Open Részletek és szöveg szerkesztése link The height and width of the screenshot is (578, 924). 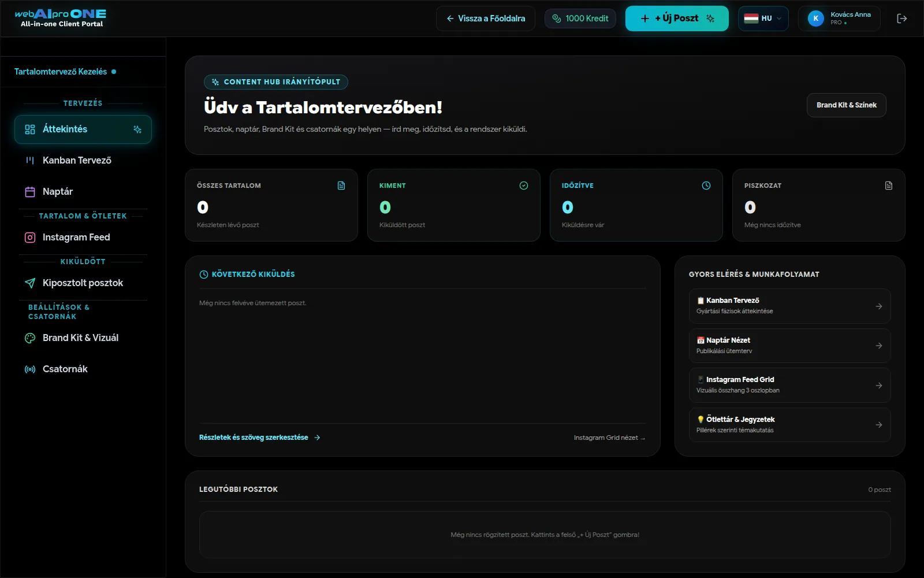[260, 438]
